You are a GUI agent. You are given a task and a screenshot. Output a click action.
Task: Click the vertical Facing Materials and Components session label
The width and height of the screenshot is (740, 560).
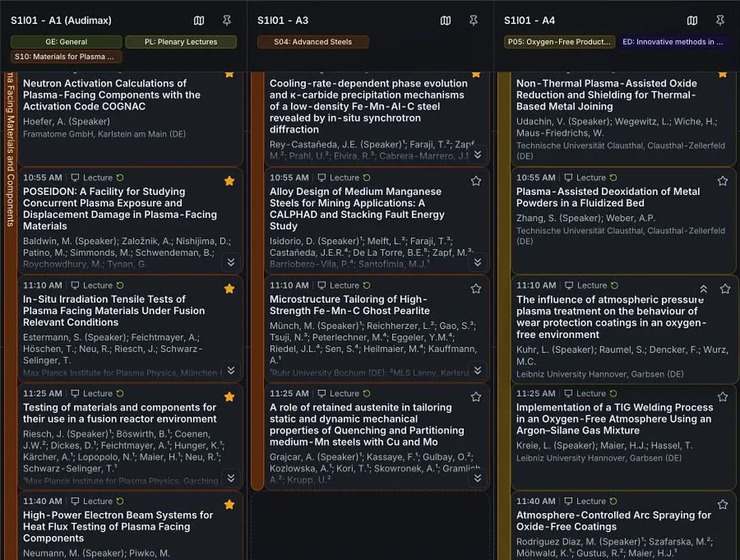click(x=10, y=149)
